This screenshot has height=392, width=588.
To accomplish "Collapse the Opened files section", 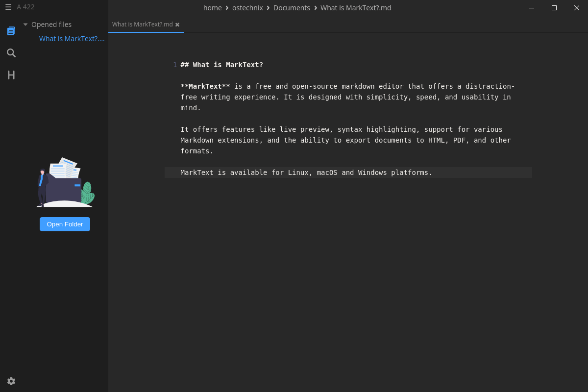I will pyautogui.click(x=25, y=24).
